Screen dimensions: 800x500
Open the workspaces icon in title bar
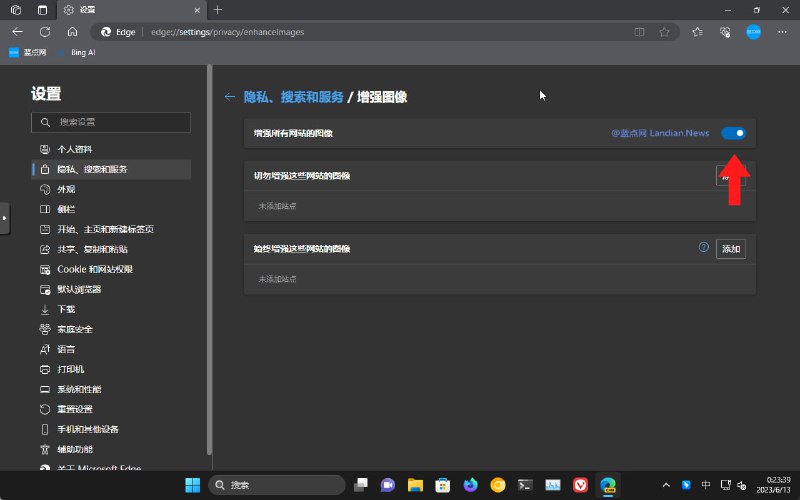(x=16, y=10)
